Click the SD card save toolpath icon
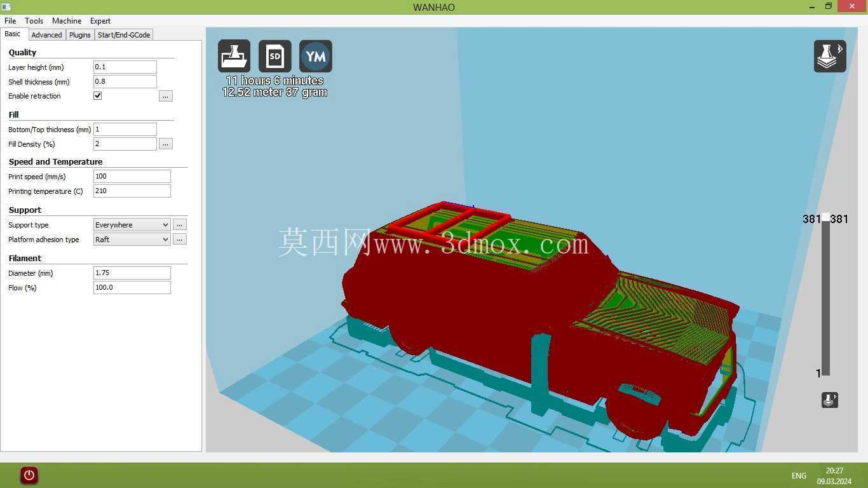Viewport: 868px width, 488px height. (275, 56)
